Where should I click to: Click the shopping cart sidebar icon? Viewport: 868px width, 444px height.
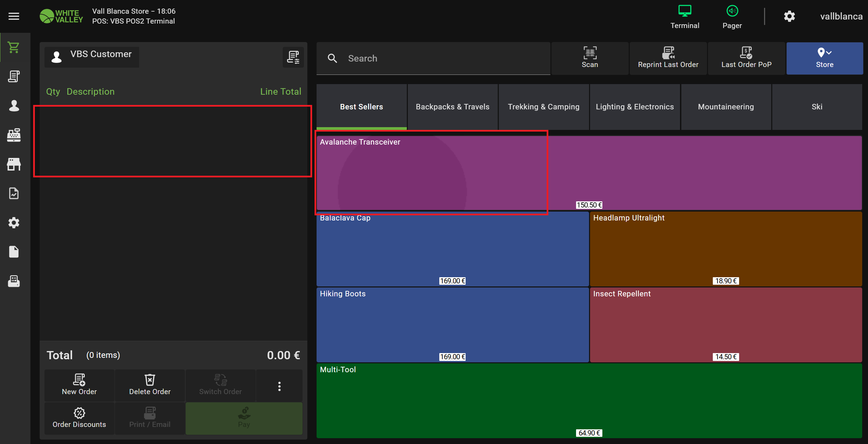click(x=14, y=47)
